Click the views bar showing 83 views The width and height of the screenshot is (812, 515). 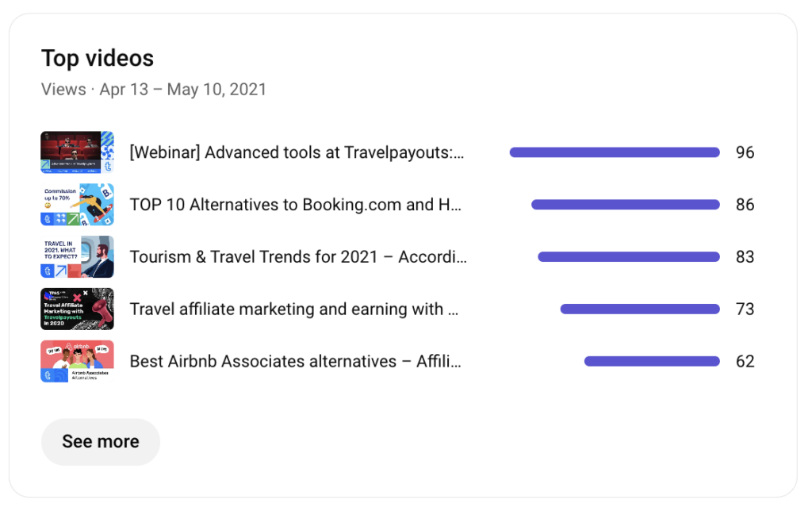pos(629,257)
